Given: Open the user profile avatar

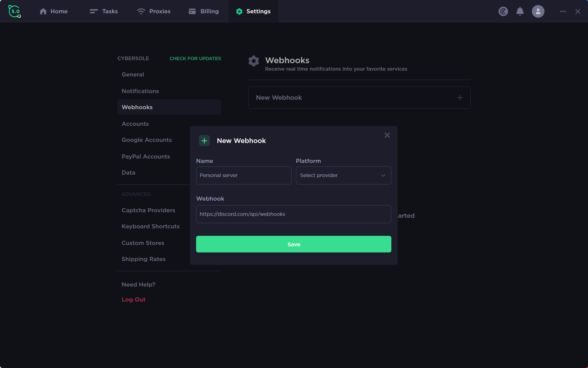Looking at the screenshot, I should pos(538,11).
